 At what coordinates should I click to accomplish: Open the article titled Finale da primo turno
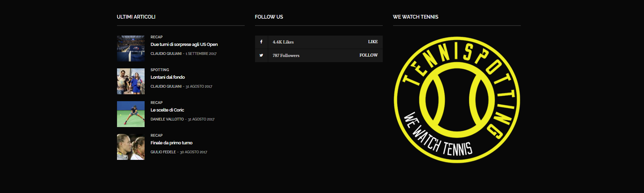(x=172, y=143)
